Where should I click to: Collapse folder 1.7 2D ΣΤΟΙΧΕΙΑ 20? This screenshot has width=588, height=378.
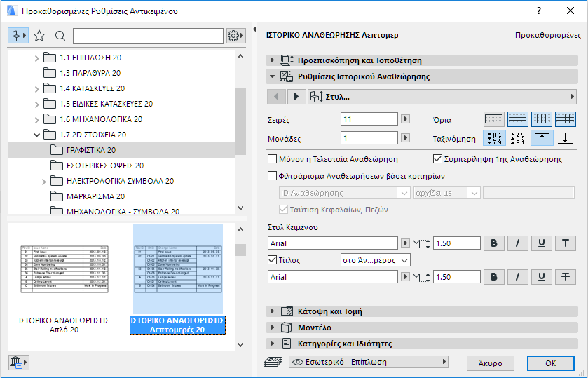36,135
